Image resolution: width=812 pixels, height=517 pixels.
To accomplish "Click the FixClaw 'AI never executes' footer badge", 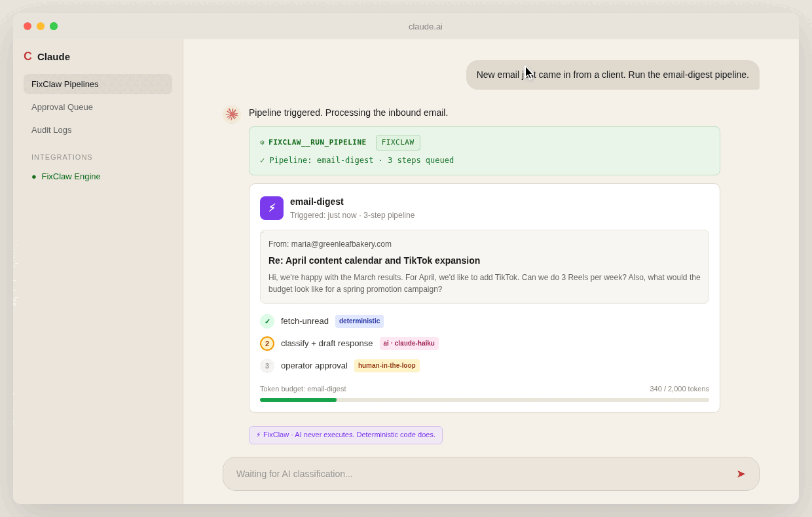I will coord(346,435).
